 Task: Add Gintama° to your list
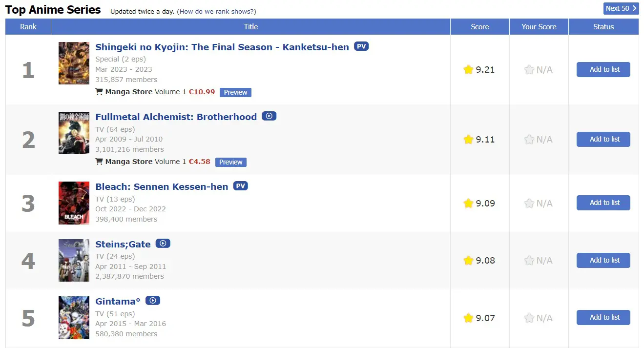[x=603, y=317]
